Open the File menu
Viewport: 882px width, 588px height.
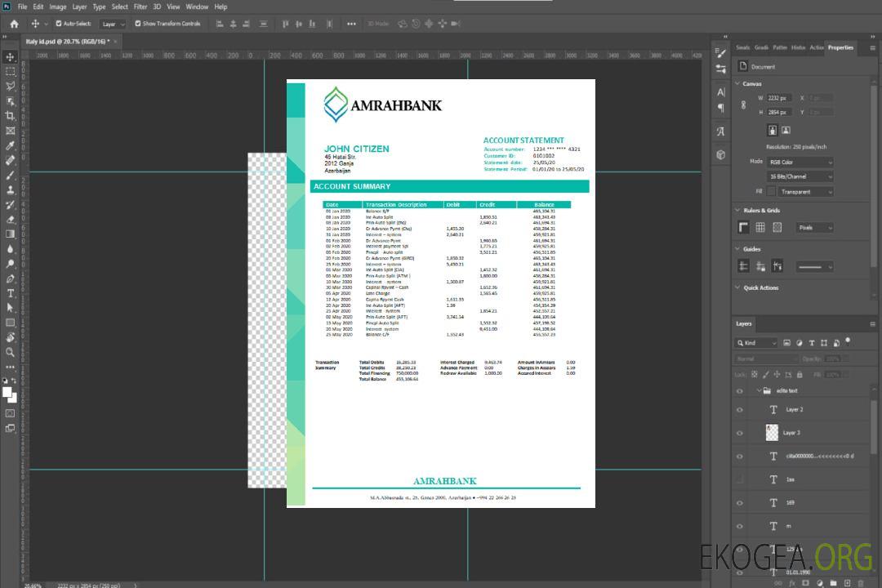22,7
